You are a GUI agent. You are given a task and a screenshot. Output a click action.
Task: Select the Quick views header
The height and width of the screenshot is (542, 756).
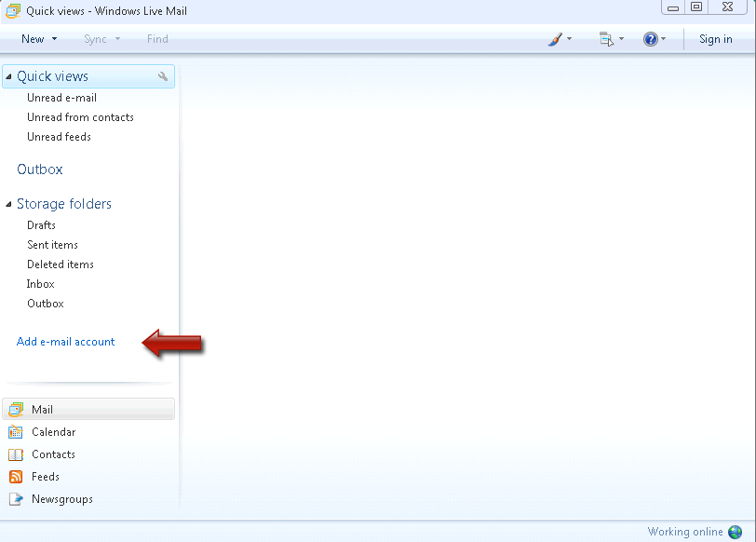88,76
